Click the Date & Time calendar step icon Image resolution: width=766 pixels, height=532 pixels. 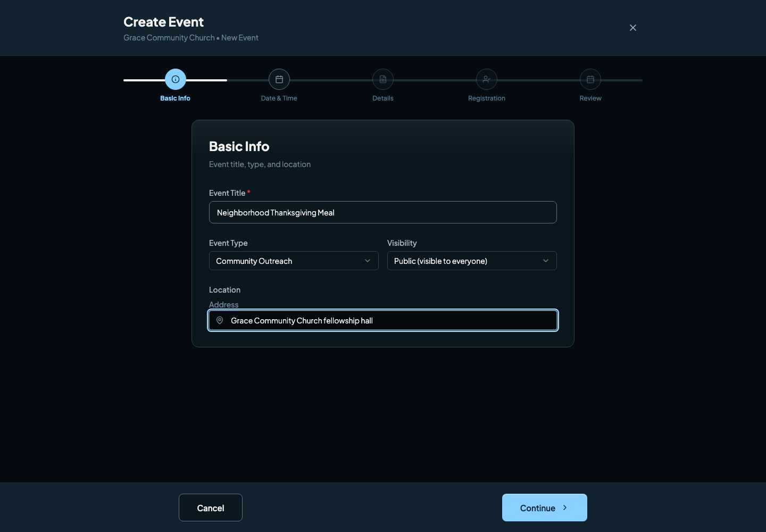(x=279, y=79)
